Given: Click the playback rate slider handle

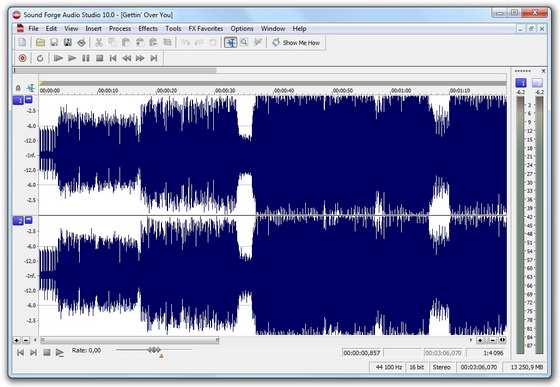Looking at the screenshot, I should click(154, 350).
